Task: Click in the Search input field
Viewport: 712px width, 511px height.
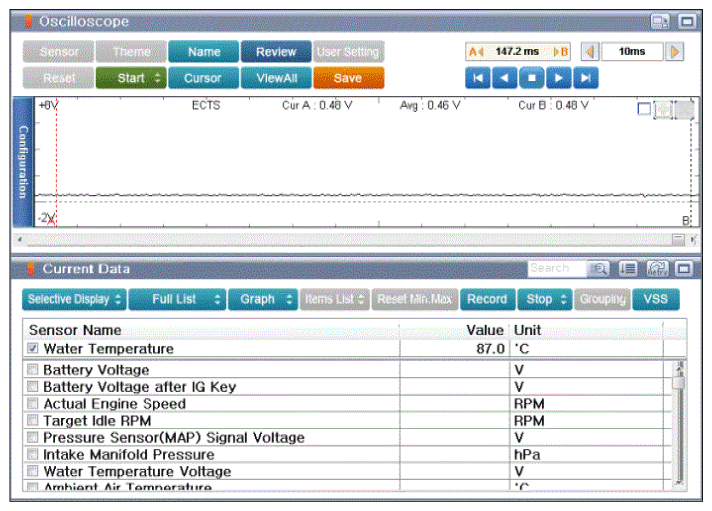Action: pos(555,268)
